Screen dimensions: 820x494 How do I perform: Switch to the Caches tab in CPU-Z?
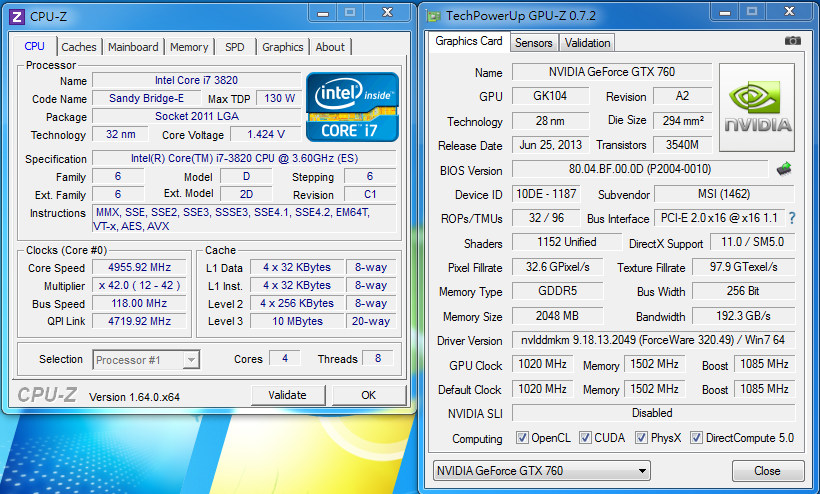(79, 47)
